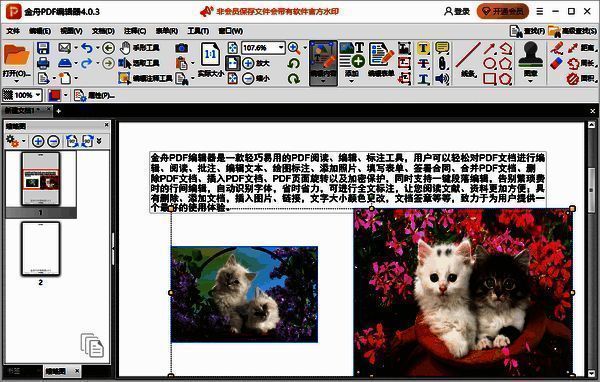Click the undo arrow icon
The width and height of the screenshot is (600, 382).
pyautogui.click(x=87, y=48)
